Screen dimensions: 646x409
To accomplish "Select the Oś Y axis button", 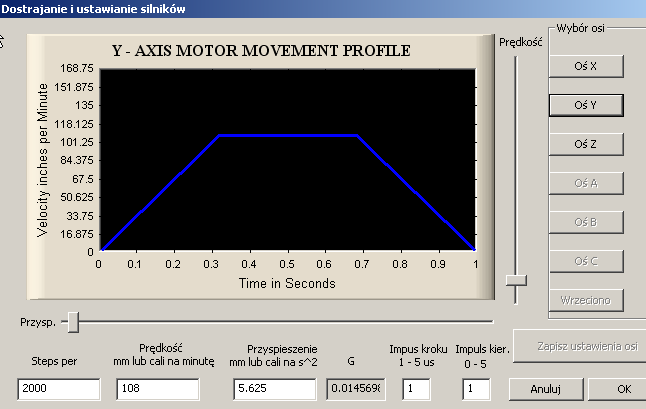I will point(586,105).
